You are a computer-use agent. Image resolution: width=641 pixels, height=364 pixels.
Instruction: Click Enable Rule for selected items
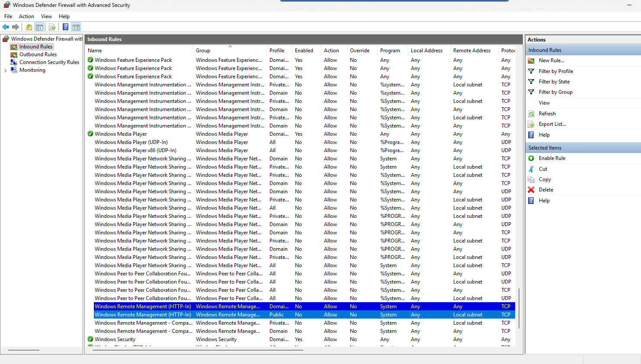click(552, 158)
